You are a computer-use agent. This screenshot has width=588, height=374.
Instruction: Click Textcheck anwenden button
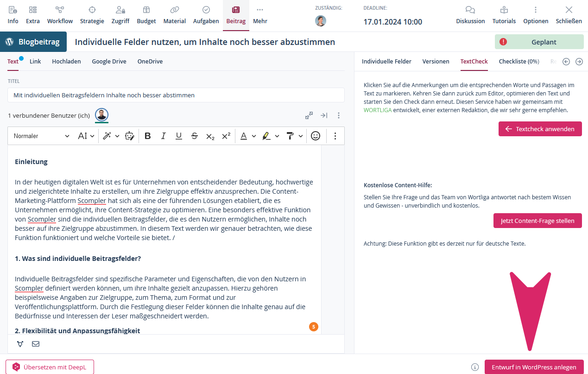tap(540, 129)
